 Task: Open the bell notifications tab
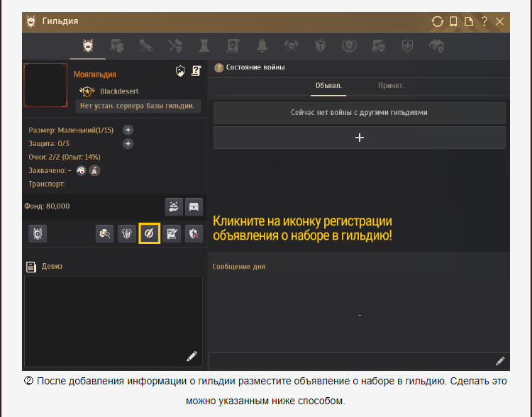(262, 46)
